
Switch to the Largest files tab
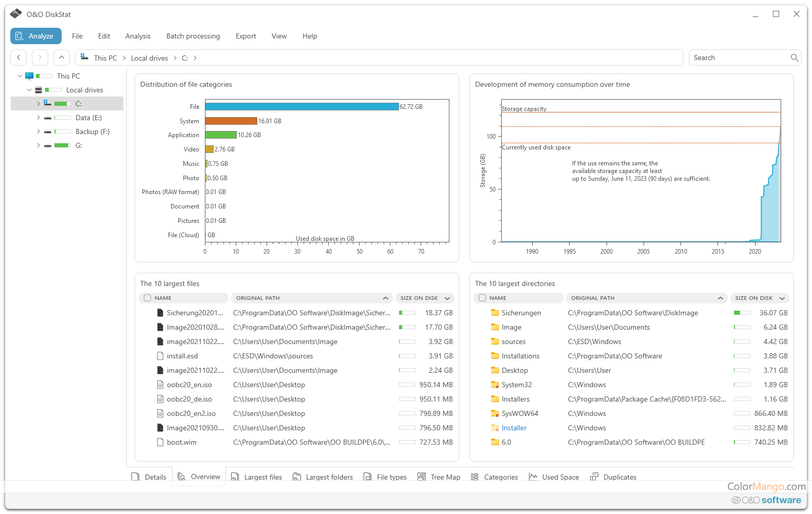click(x=257, y=477)
